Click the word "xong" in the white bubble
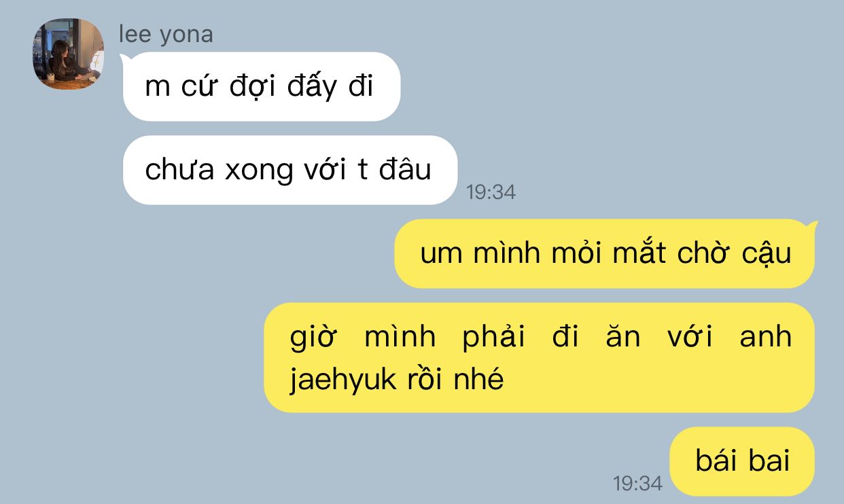Viewport: 844px width, 504px height. (258, 170)
